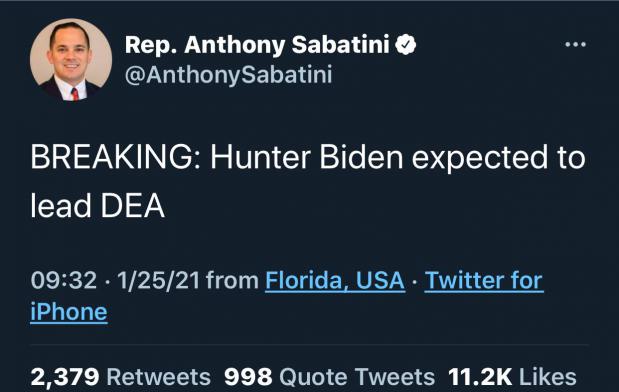Open the Rep. Anthony Sabatini display name
Viewport: 619px width, 392px height.
click(257, 45)
